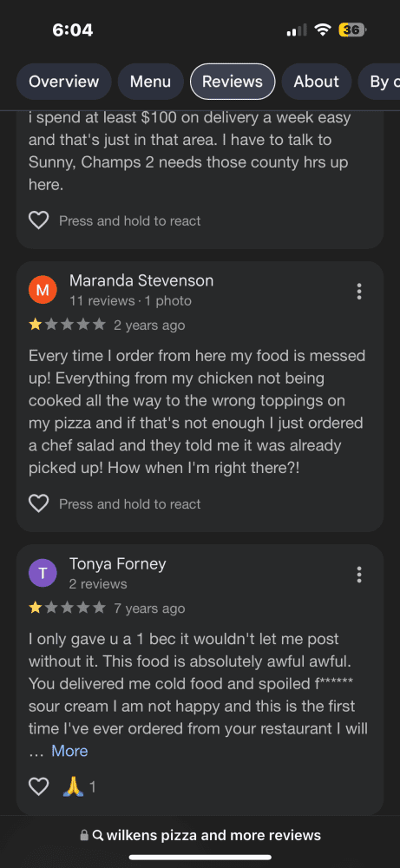
Task: Expand Tonya Forney's review with More
Action: (x=69, y=751)
